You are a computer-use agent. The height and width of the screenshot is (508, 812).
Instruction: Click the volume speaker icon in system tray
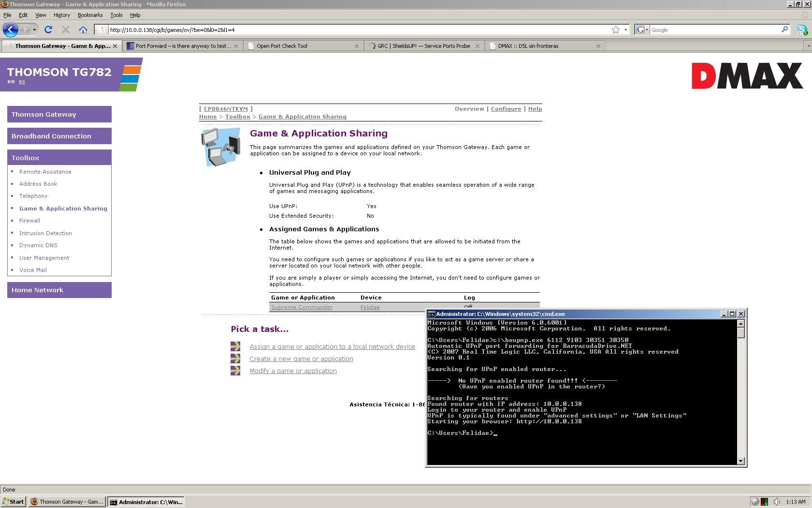[x=776, y=502]
